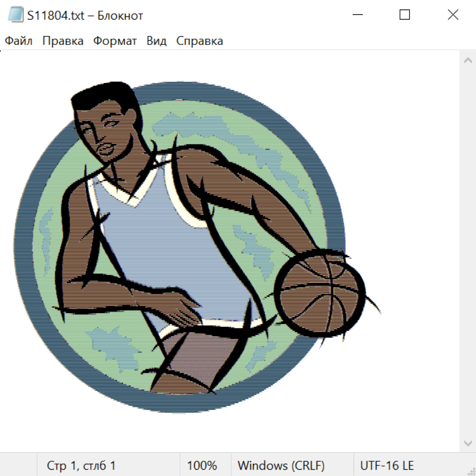Viewport: 476px width, 476px height.
Task: Minimize the Блокнот window
Action: [356, 15]
